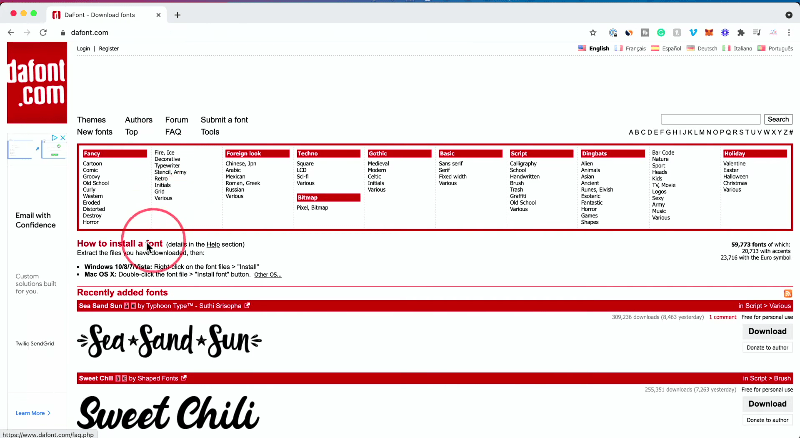800x438 pixels.
Task: Click the Register link
Action: click(109, 48)
